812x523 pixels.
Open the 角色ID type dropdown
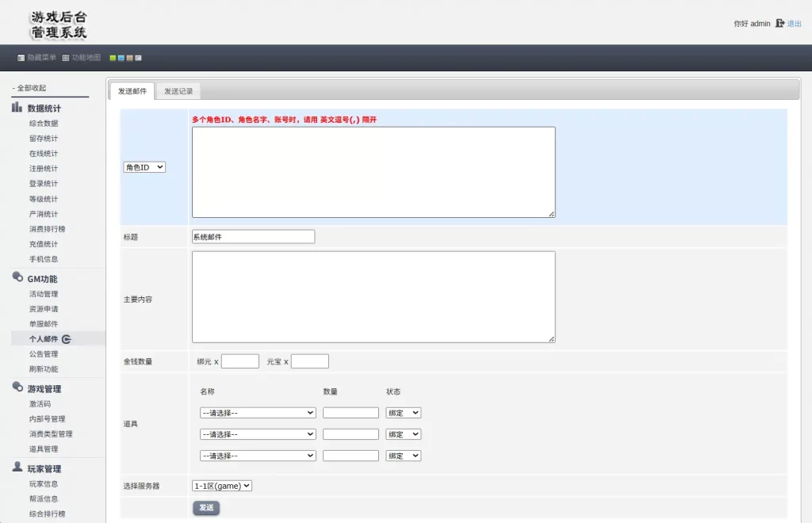(144, 167)
